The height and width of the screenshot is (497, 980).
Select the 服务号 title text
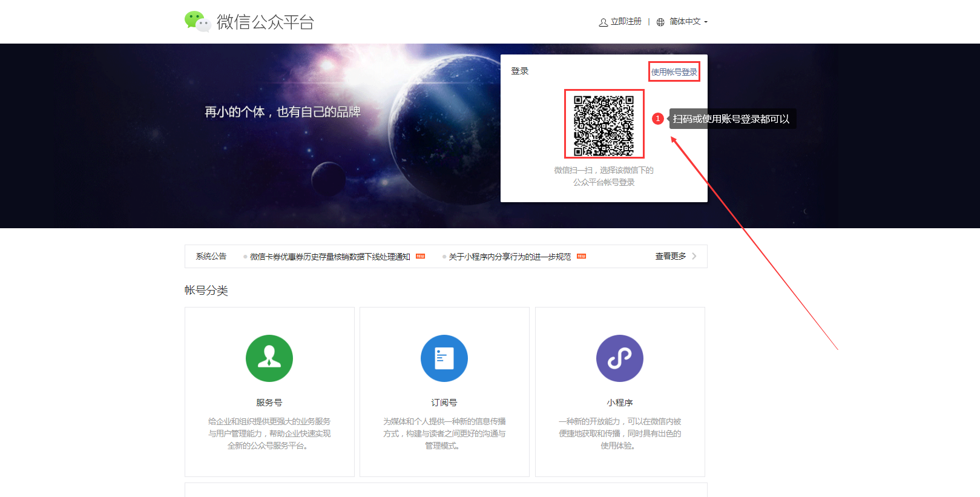(x=269, y=403)
